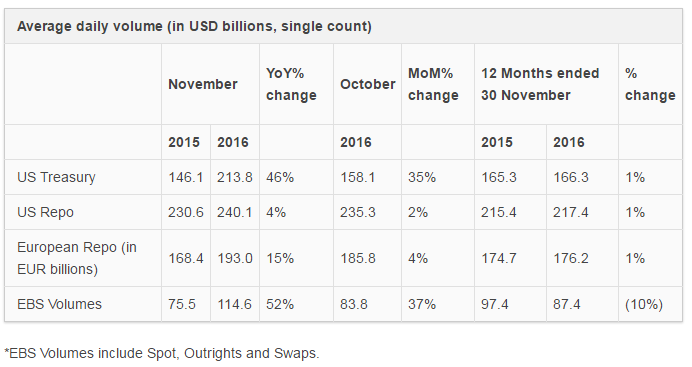Click the US Treasury row label
Image resolution: width=692 pixels, height=367 pixels.
[x=56, y=177]
